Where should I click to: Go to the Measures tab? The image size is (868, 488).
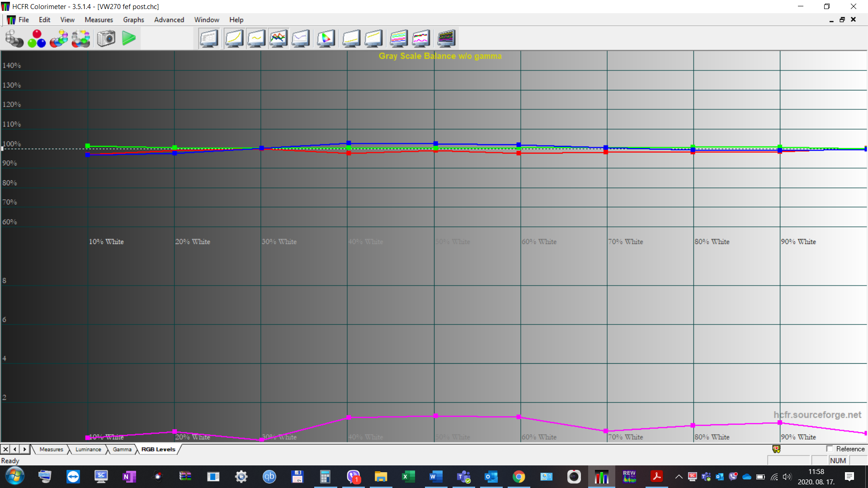51,449
